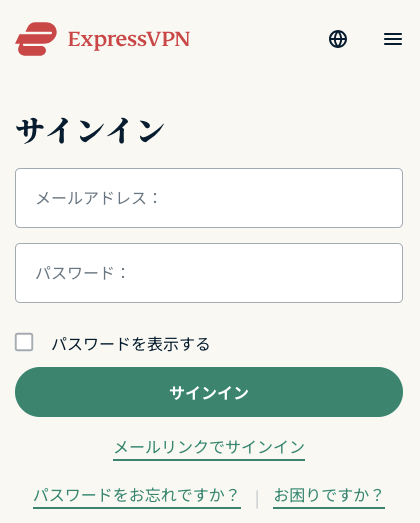This screenshot has height=523, width=420.
Task: Expand the site menu with three lines
Action: (x=393, y=39)
